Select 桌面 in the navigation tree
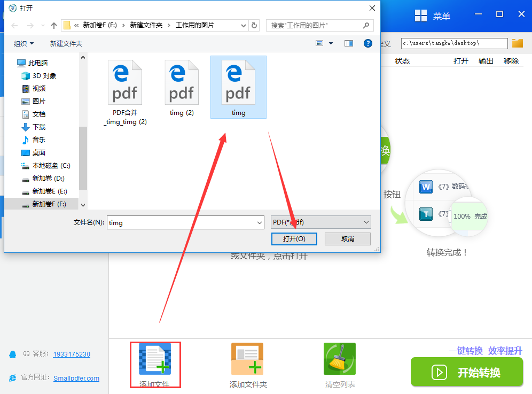This screenshot has height=394, width=532. pos(39,152)
